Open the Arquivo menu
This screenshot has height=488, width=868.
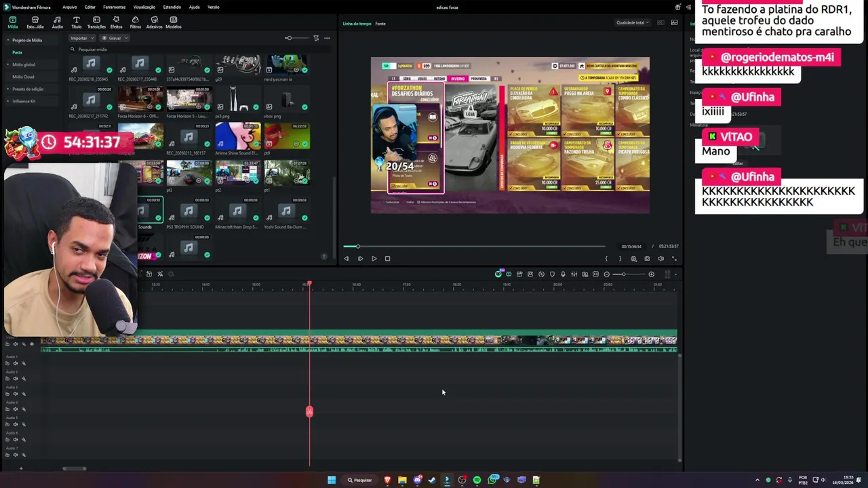coord(69,7)
